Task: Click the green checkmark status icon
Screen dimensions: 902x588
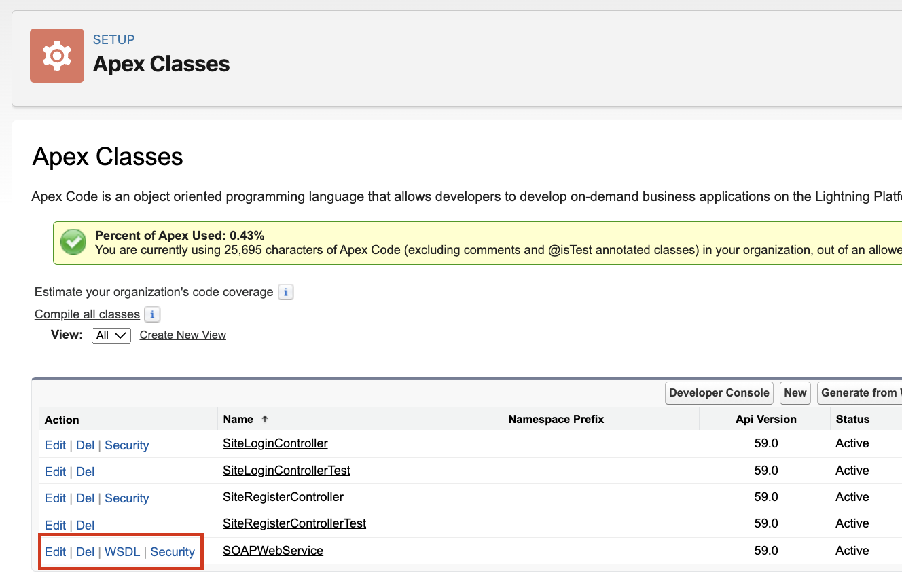Action: (73, 242)
